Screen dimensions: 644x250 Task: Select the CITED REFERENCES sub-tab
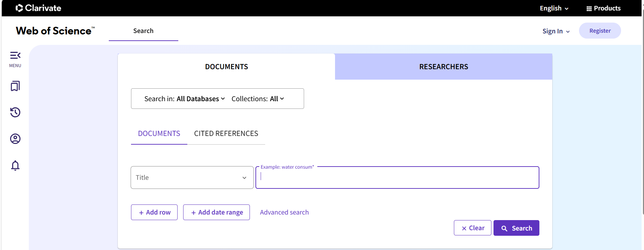pos(226,134)
